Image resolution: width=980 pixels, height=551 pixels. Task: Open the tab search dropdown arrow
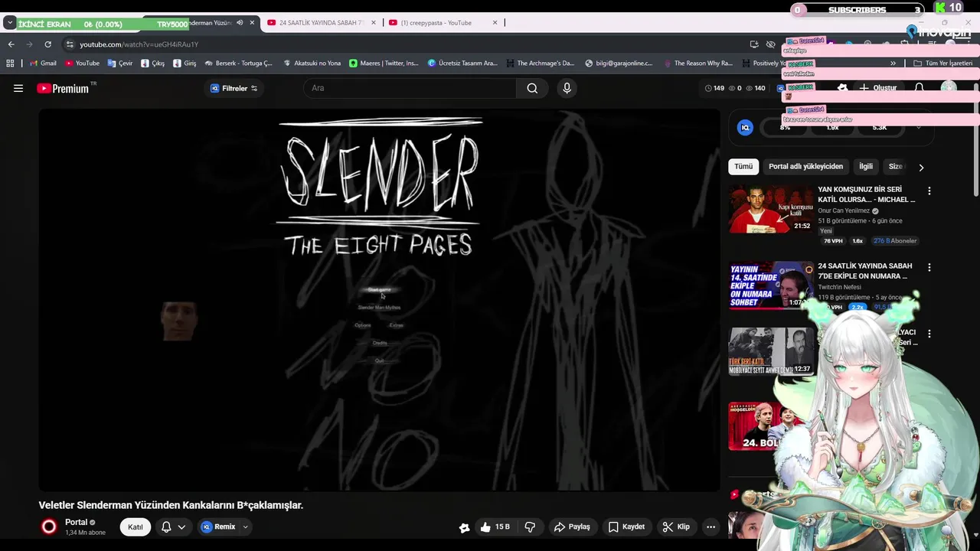(x=9, y=23)
